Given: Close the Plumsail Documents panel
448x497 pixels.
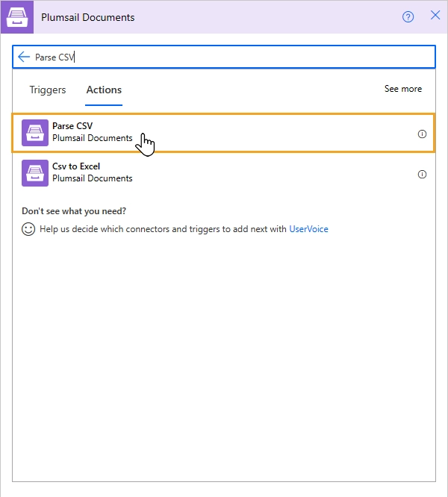Looking at the screenshot, I should (x=435, y=15).
